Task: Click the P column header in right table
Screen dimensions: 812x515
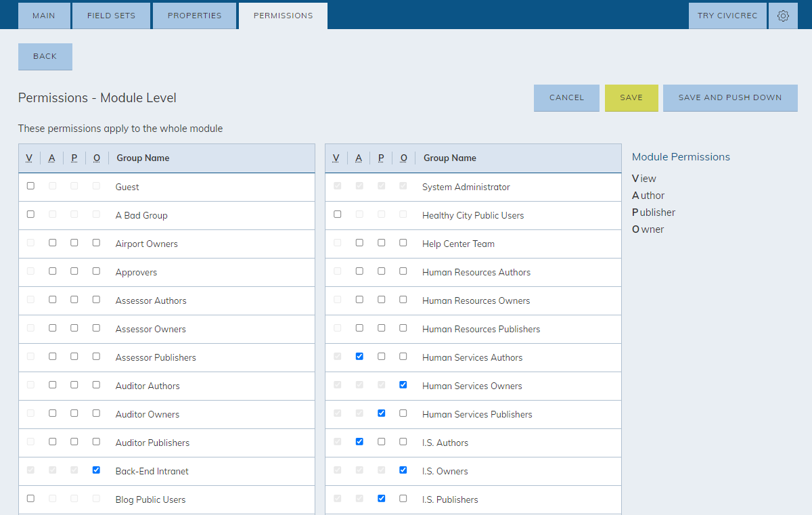Action: (x=381, y=158)
